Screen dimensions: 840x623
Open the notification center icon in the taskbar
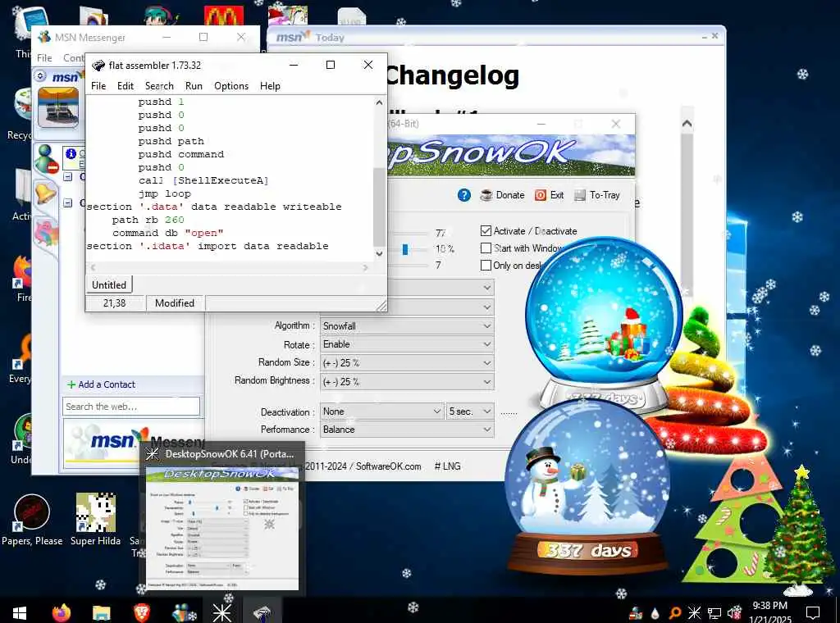[x=813, y=613]
